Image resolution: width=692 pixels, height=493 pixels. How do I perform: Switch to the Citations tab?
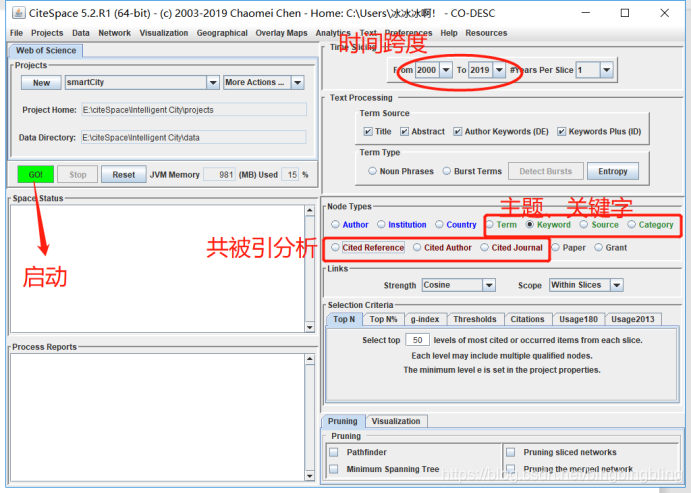click(527, 319)
